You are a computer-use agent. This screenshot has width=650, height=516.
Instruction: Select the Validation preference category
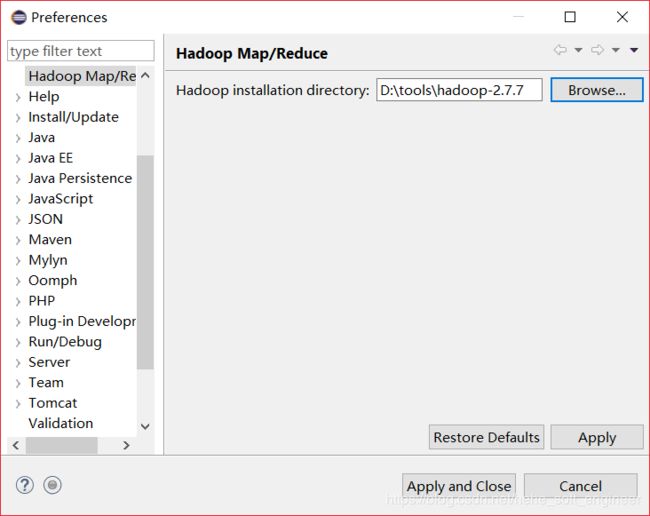61,423
